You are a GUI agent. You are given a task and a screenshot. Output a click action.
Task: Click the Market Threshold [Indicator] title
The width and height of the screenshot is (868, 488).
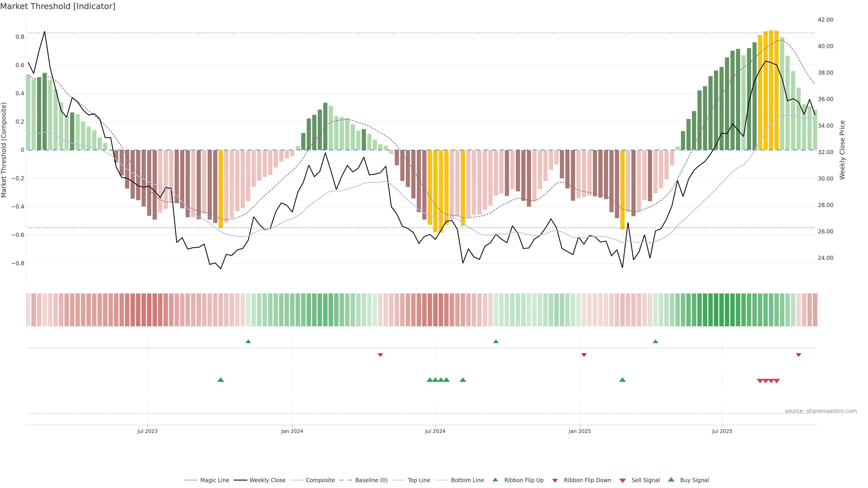click(x=58, y=6)
